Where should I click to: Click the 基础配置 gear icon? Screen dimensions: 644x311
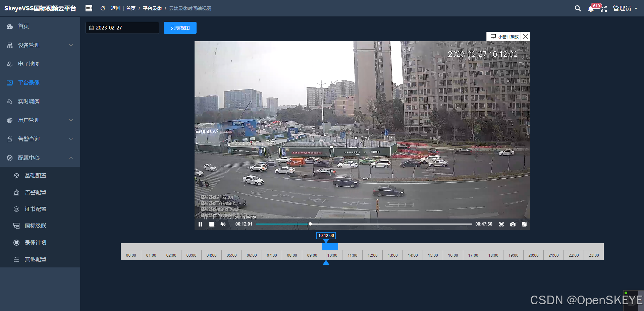pyautogui.click(x=16, y=175)
